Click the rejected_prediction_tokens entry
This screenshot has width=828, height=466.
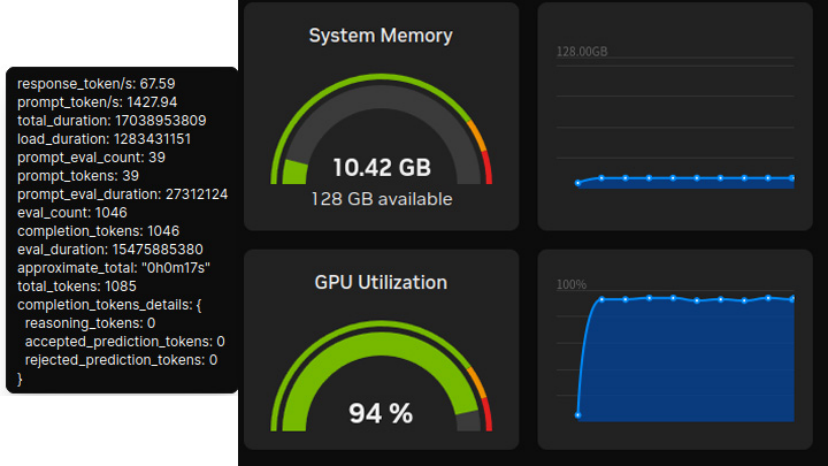121,359
